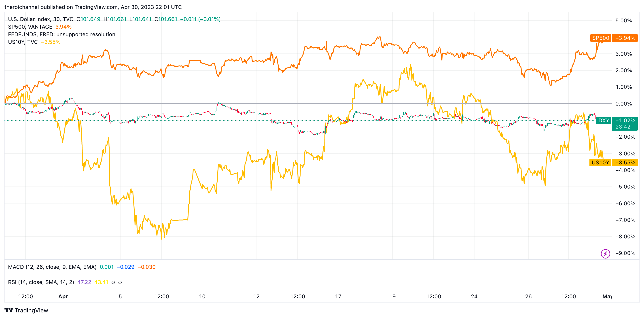This screenshot has width=644, height=318.
Task: Click the Apr label on time axis
Action: click(x=63, y=297)
